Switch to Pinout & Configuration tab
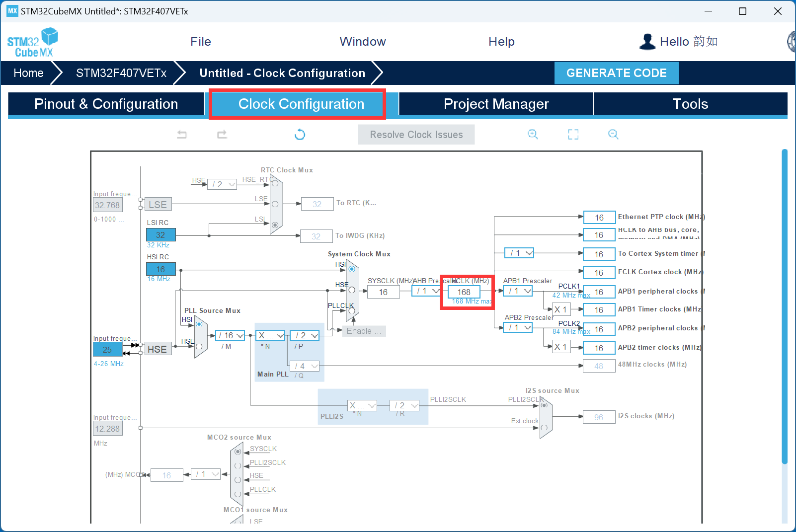Image resolution: width=796 pixels, height=532 pixels. [106, 104]
